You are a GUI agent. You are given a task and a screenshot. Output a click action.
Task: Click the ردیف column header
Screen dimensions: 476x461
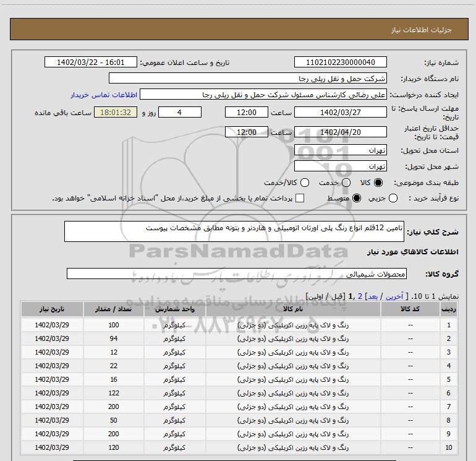click(449, 309)
